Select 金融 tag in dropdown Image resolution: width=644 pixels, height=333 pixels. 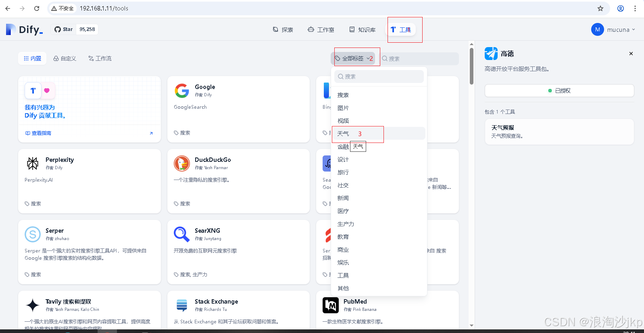coord(379,147)
